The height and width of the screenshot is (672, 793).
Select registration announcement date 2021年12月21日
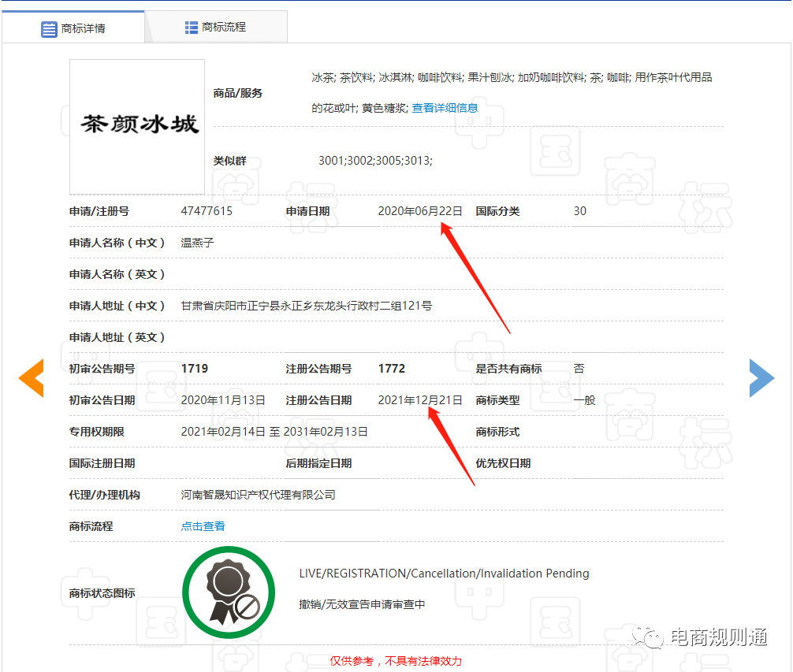click(420, 400)
